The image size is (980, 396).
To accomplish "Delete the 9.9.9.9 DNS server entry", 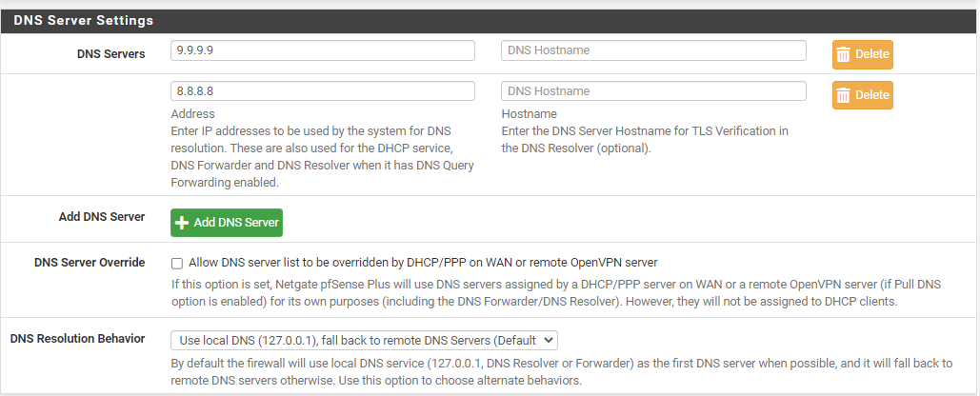I will click(863, 55).
